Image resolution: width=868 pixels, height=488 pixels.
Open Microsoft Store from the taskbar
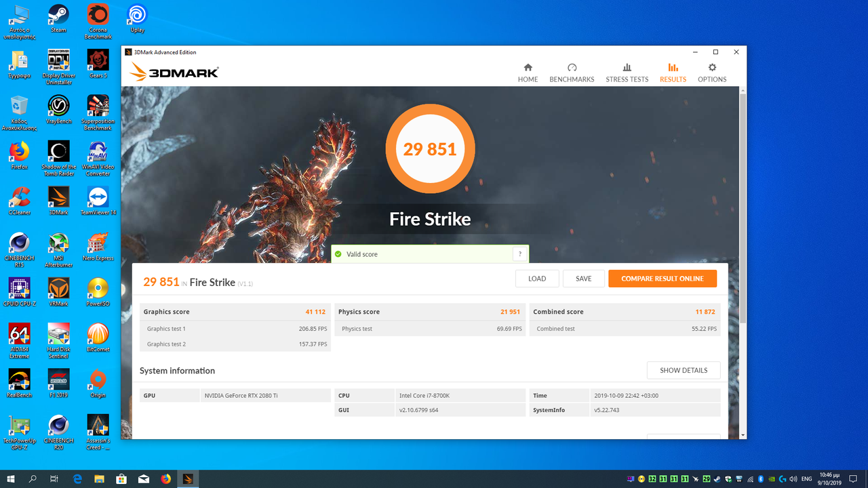click(x=121, y=479)
